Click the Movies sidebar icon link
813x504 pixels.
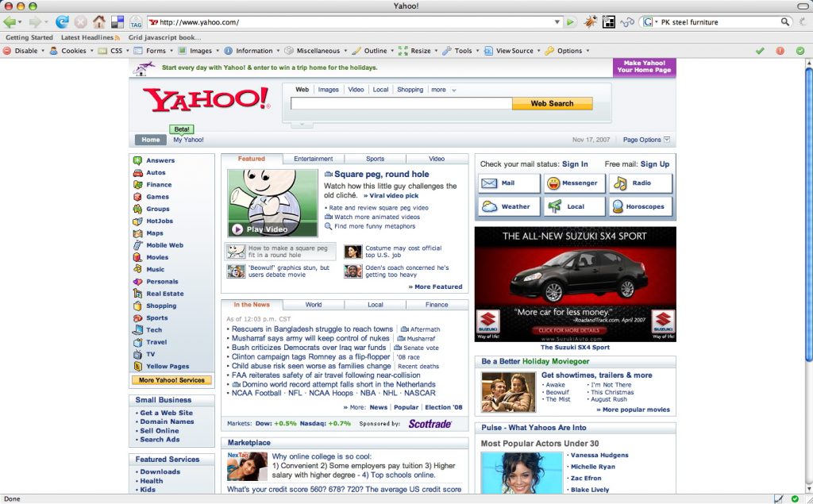point(137,257)
